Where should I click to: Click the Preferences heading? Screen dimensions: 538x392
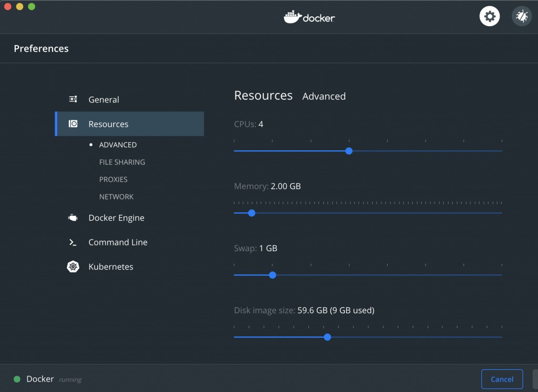41,49
